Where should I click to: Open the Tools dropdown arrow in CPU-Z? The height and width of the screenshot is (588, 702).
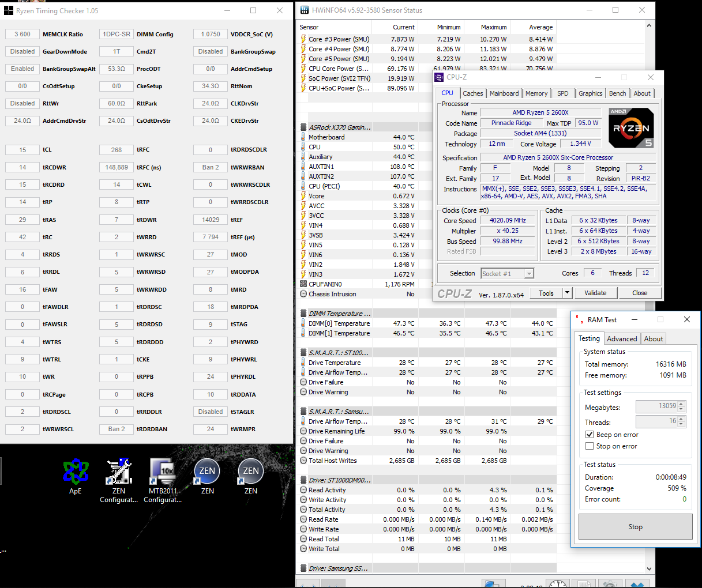(567, 293)
